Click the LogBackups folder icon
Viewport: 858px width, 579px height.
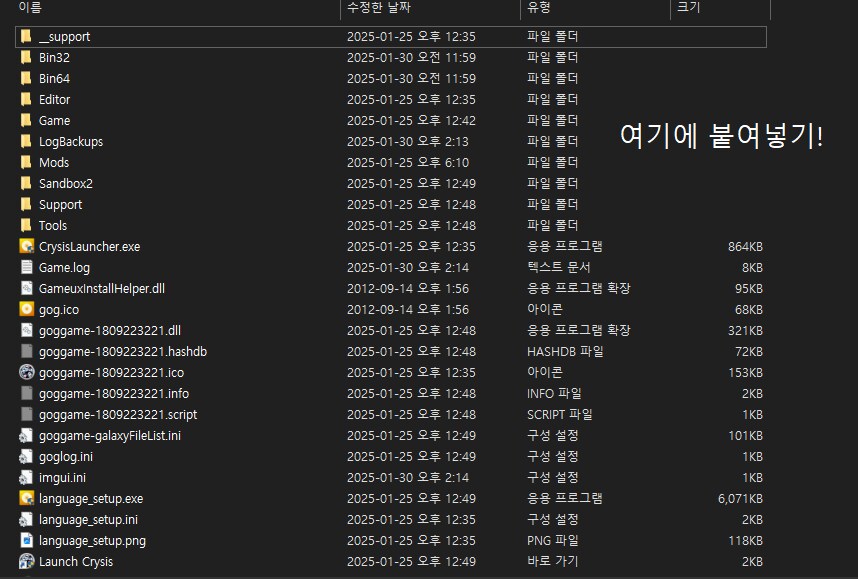tap(26, 141)
